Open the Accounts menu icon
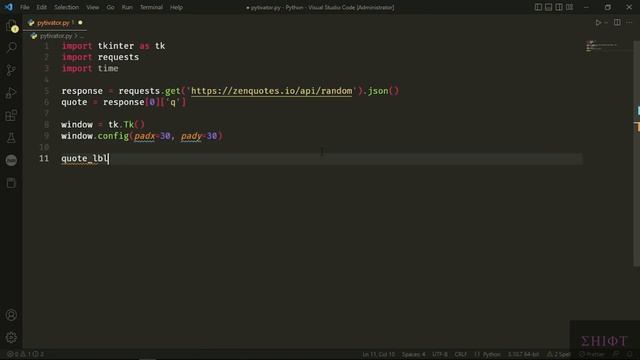Screen dimensions: 640x360 pos(11,315)
